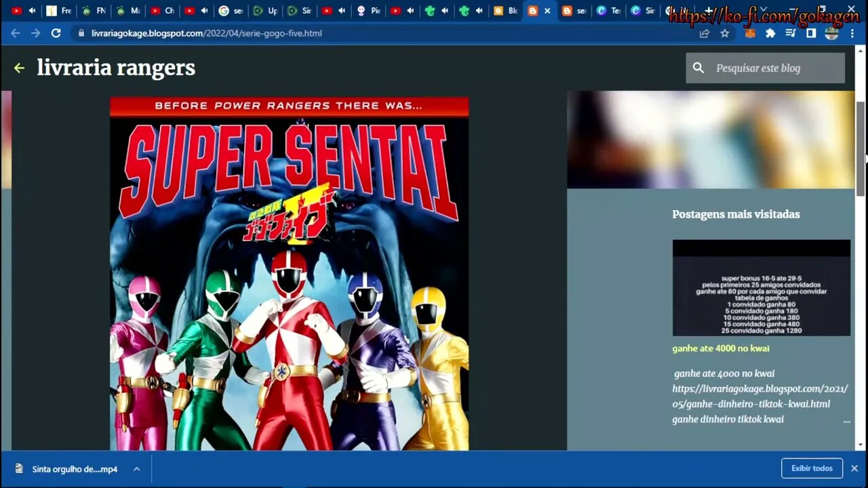Click the page vertical scrollbar thumb

tap(861, 148)
